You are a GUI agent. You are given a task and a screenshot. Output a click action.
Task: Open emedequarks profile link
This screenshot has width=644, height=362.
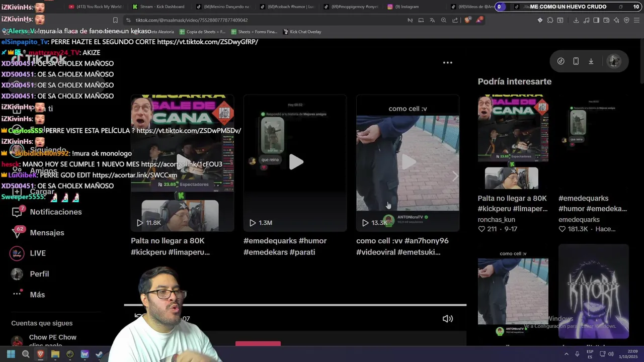point(579,220)
